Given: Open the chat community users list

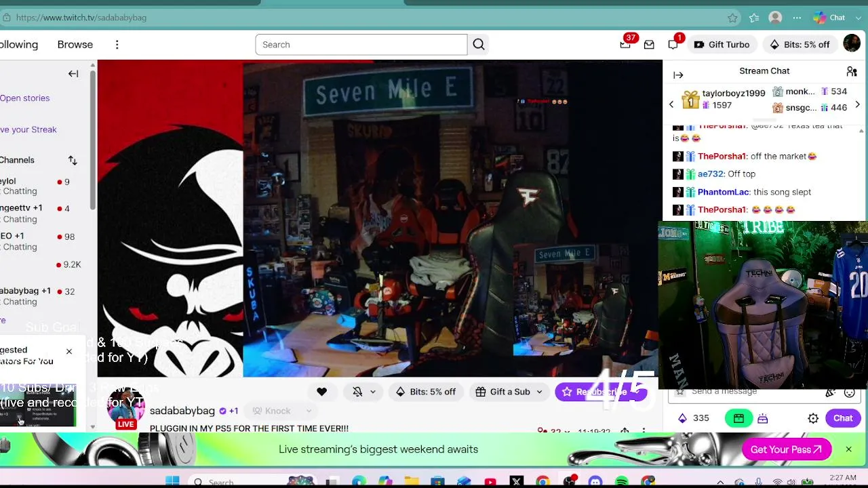Looking at the screenshot, I should pyautogui.click(x=852, y=71).
